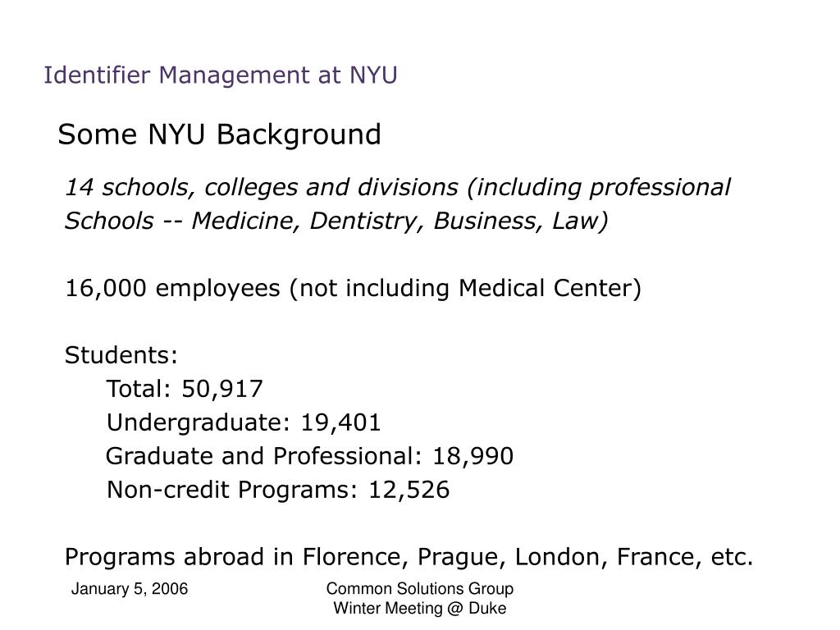Select the 'Graduate and Professional: 18,990' line
Image resolution: width=840 pixels, height=630 pixels.
click(309, 456)
